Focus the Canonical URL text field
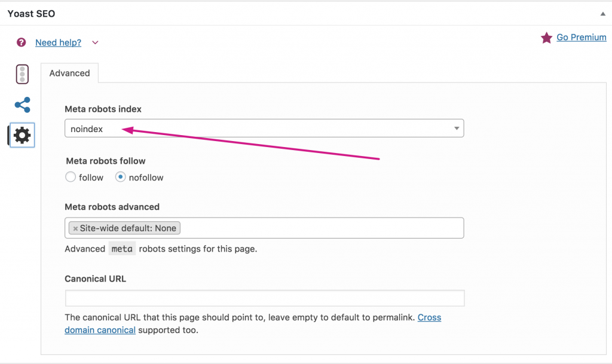 coord(264,298)
